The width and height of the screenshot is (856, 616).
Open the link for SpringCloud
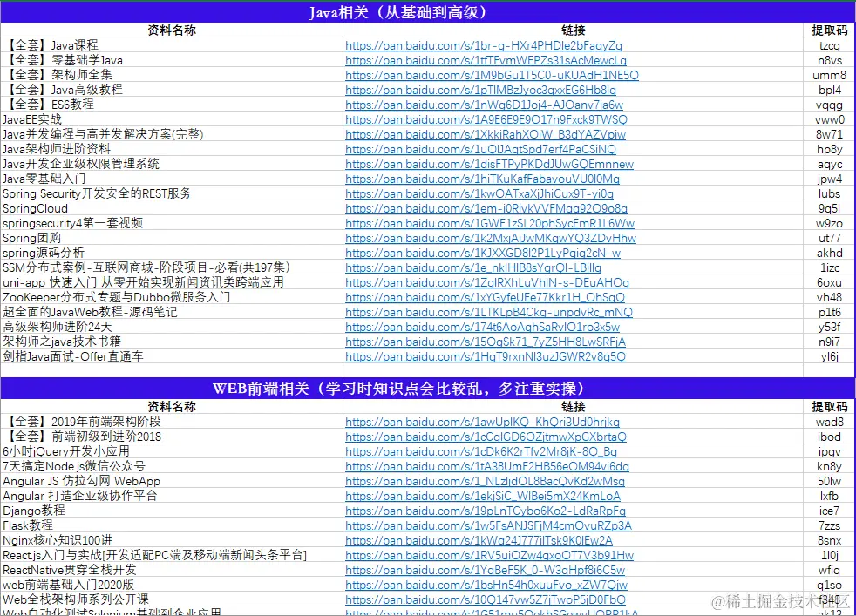(486, 208)
